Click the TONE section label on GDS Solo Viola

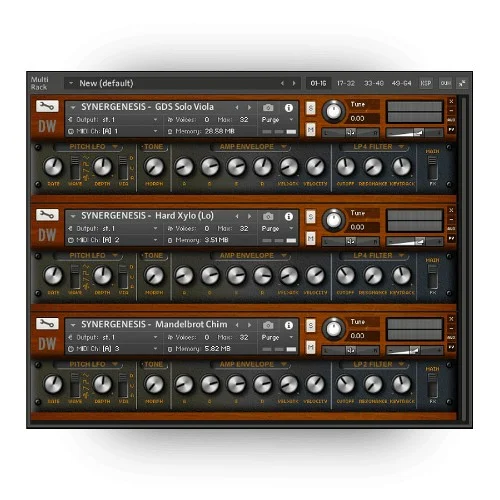coord(153,147)
